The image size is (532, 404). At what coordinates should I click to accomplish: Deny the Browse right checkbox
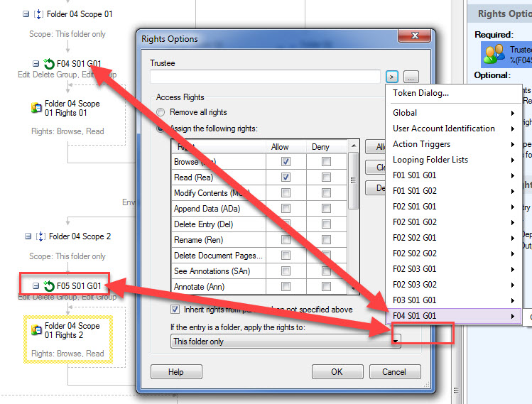pyautogui.click(x=326, y=162)
